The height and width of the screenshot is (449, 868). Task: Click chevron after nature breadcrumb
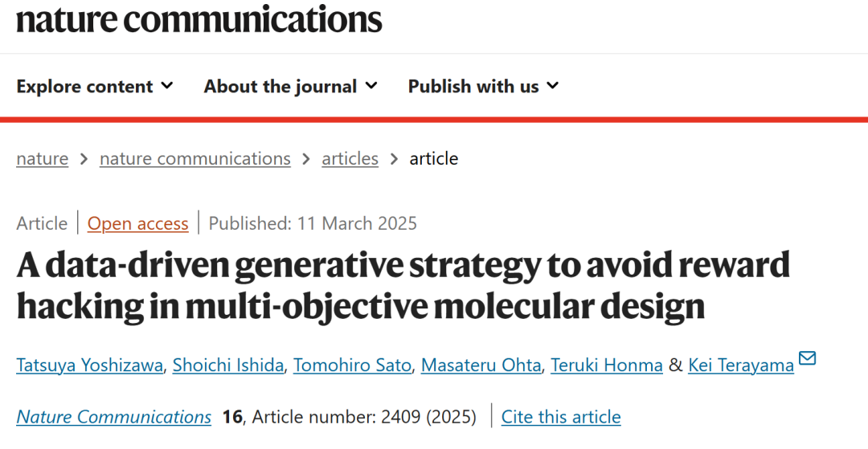(x=84, y=159)
